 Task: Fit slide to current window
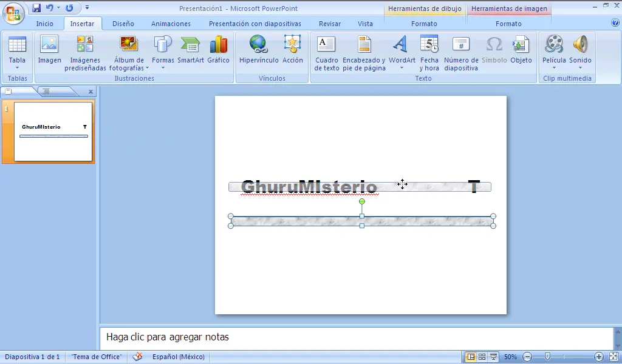pyautogui.click(x=613, y=357)
